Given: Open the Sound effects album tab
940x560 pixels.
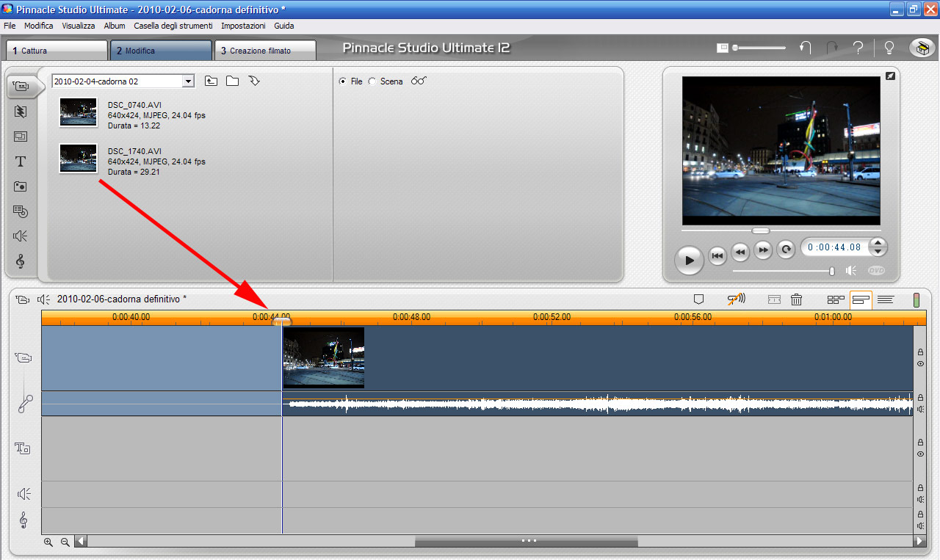Looking at the screenshot, I should [21, 236].
